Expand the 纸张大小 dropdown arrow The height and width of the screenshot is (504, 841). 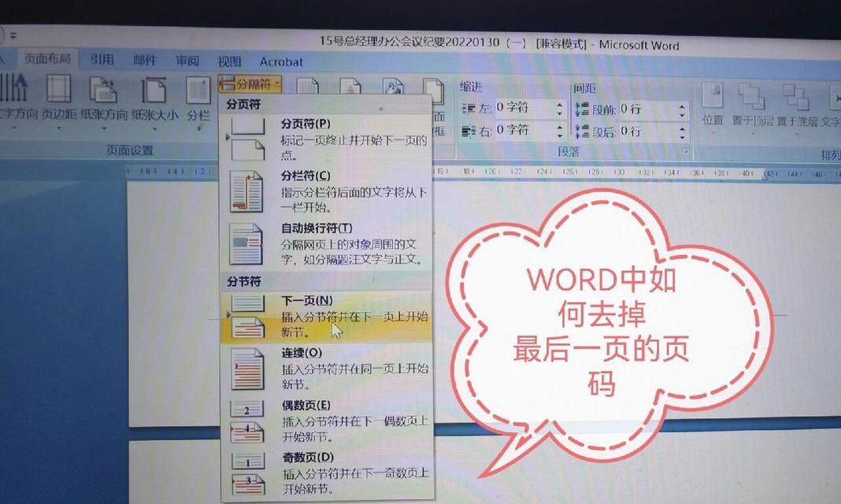point(154,128)
